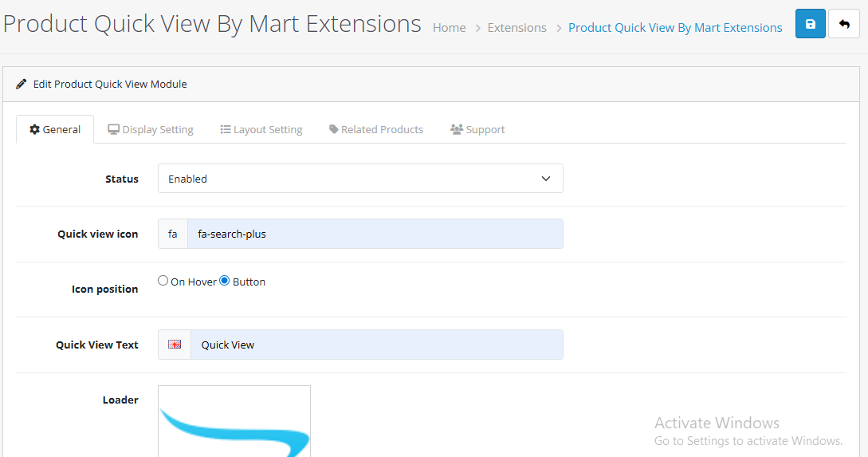Click the back reply-arrow icon
This screenshot has width=868, height=457.
[844, 25]
